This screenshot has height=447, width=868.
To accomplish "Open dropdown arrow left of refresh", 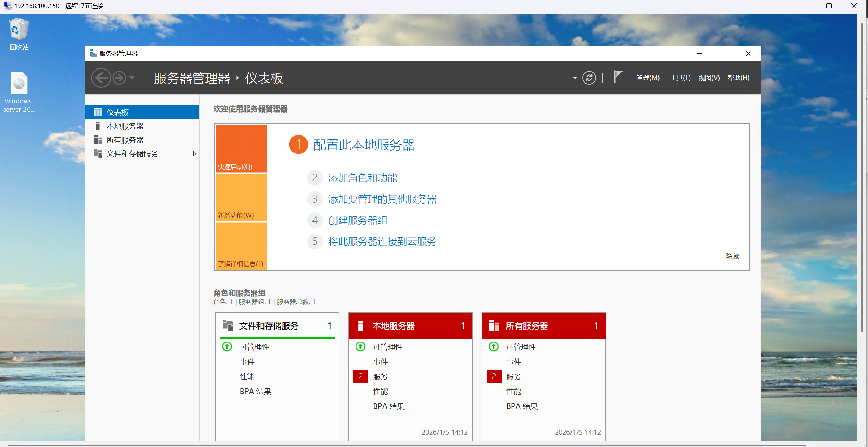I will click(x=575, y=78).
